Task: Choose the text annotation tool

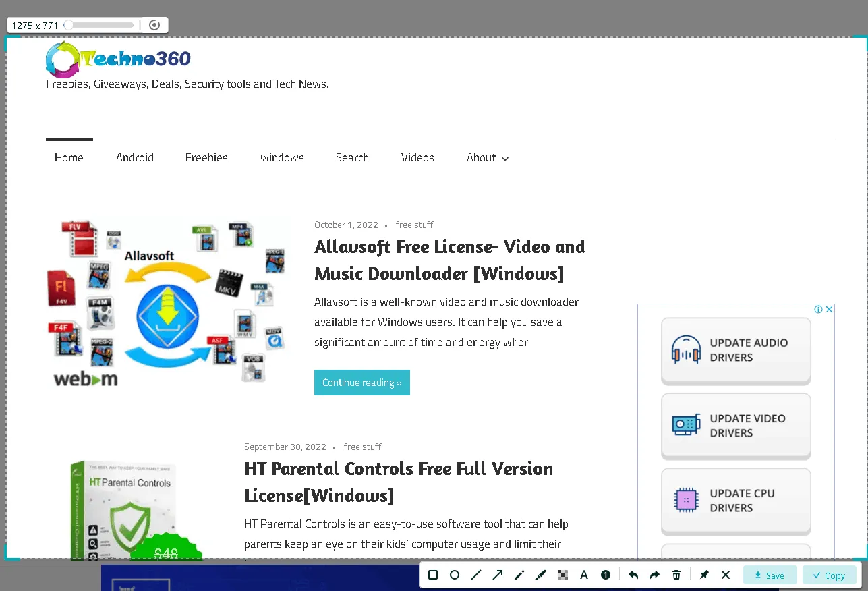Action: 584,575
